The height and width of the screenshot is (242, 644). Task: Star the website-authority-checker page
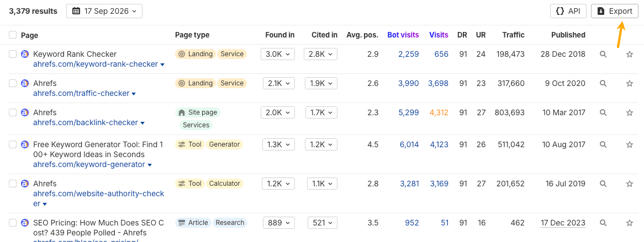(x=630, y=184)
